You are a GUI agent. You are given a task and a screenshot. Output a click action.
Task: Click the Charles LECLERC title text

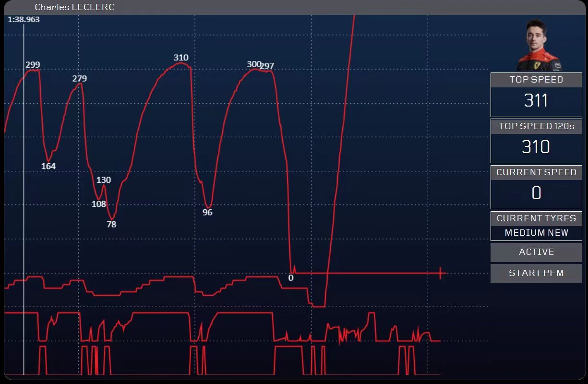pos(74,7)
